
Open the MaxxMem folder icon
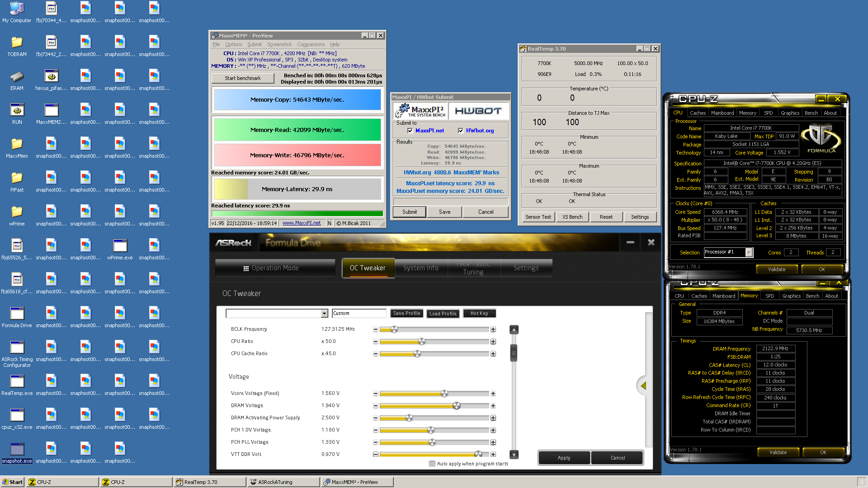click(x=17, y=148)
